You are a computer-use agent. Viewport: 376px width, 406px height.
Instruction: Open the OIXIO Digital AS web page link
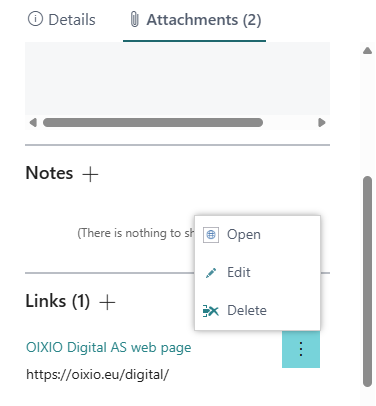click(x=109, y=347)
